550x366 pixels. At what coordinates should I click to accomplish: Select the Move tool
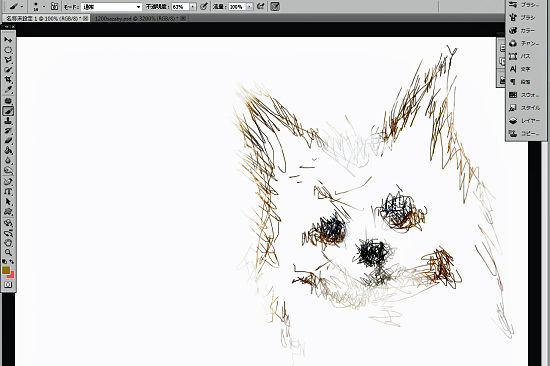[8, 40]
